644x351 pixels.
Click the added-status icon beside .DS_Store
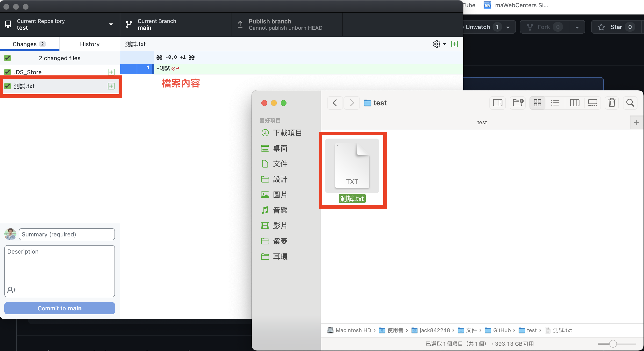111,72
